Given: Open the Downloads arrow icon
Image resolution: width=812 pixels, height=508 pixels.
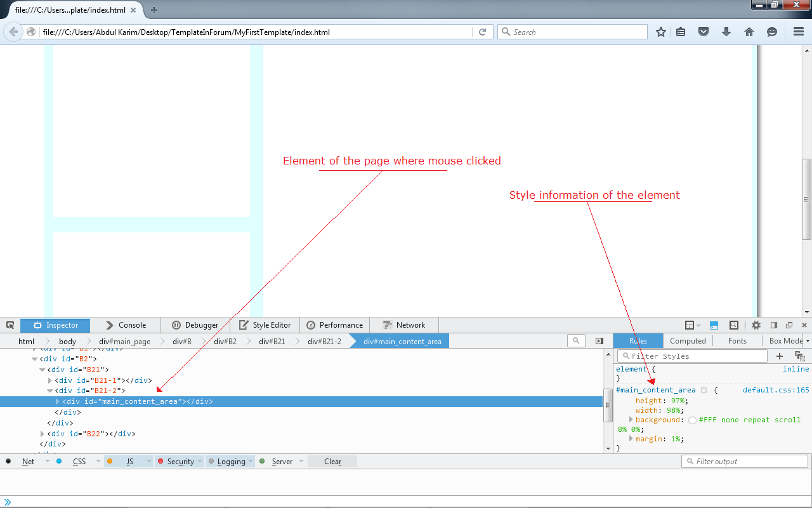Looking at the screenshot, I should click(726, 32).
